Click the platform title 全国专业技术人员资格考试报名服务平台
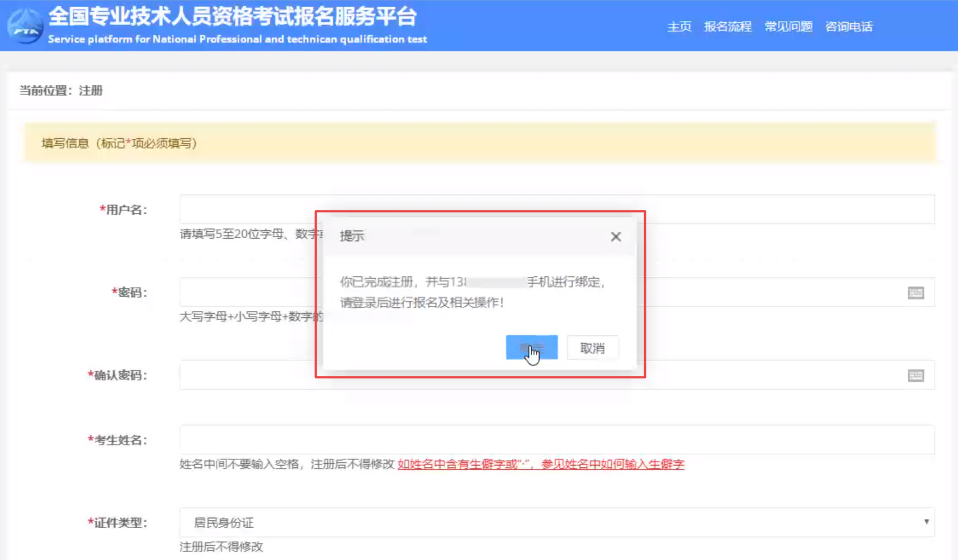The height and width of the screenshot is (560, 958). point(233,17)
